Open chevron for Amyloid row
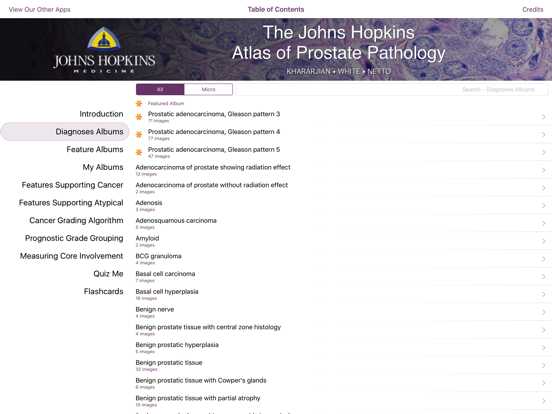552x414 pixels. pyautogui.click(x=544, y=241)
